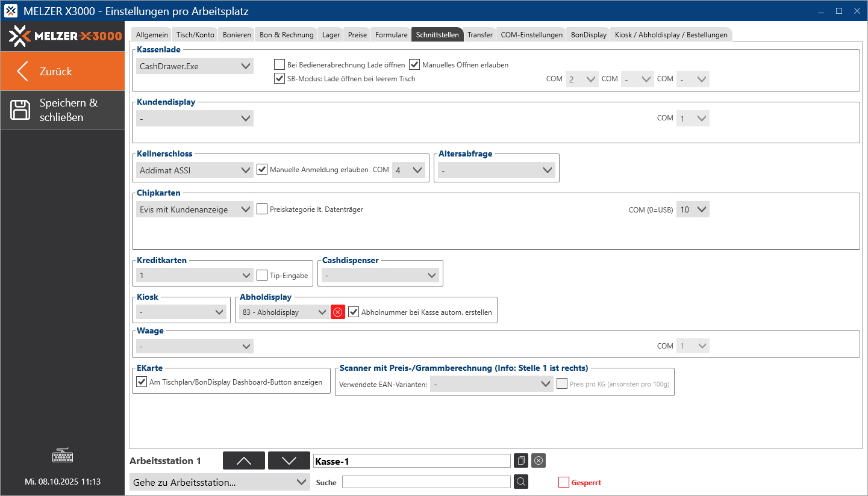Open the Lager tab
The height and width of the screenshot is (496, 868).
point(331,35)
